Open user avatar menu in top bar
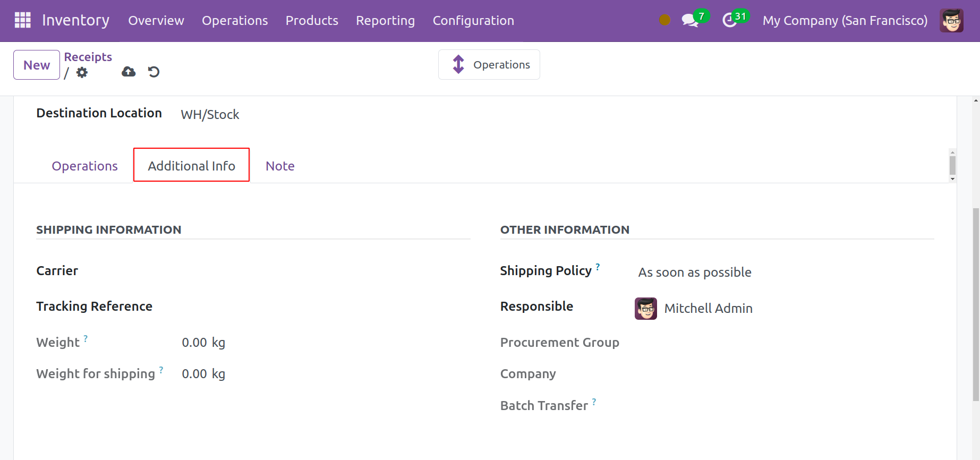Viewport: 980px width, 460px height. tap(951, 21)
